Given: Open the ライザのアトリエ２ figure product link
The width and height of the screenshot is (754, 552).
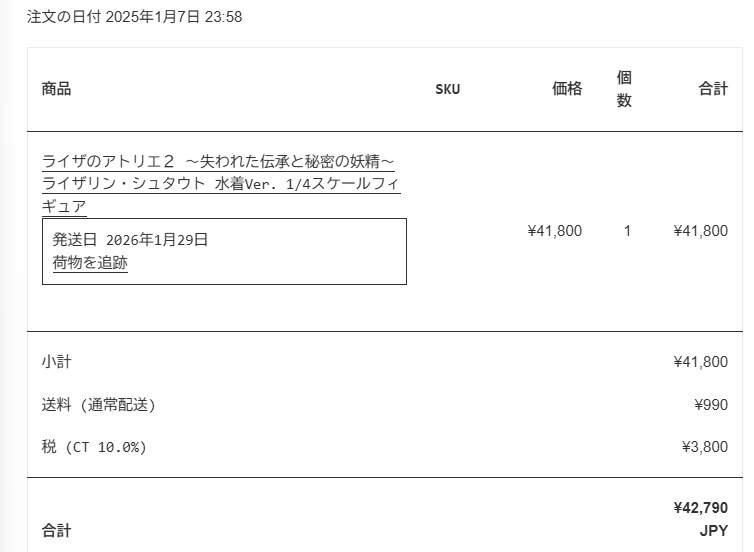Looking at the screenshot, I should (x=220, y=184).
